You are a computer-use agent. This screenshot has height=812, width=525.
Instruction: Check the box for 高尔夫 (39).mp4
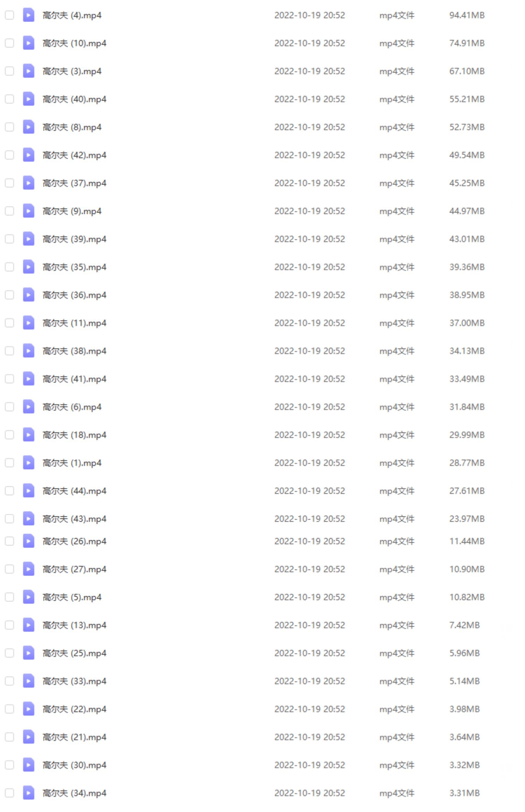point(9,239)
